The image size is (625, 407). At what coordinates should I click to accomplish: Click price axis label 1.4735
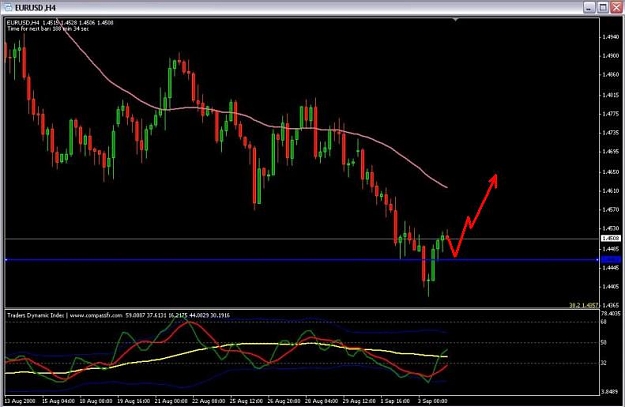[x=611, y=133]
